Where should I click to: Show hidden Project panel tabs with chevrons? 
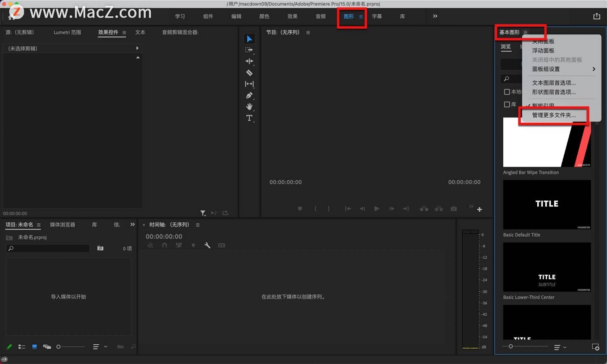tap(133, 225)
